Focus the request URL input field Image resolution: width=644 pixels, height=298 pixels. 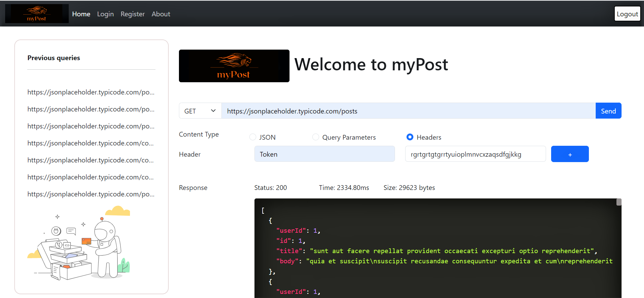pyautogui.click(x=409, y=111)
